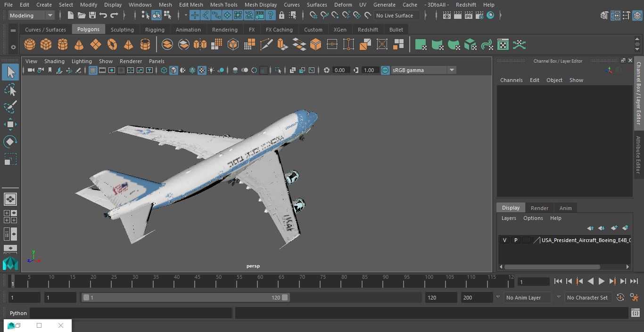Open the shelf tab list hamburger menu
This screenshot has width=644, height=332.
pyautogui.click(x=13, y=30)
